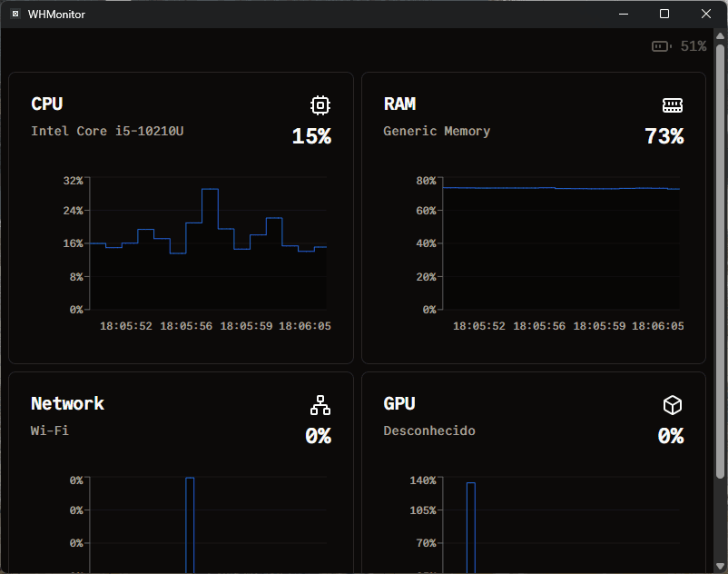The width and height of the screenshot is (728, 574).
Task: Click the RAM 73% usage value
Action: pyautogui.click(x=664, y=136)
